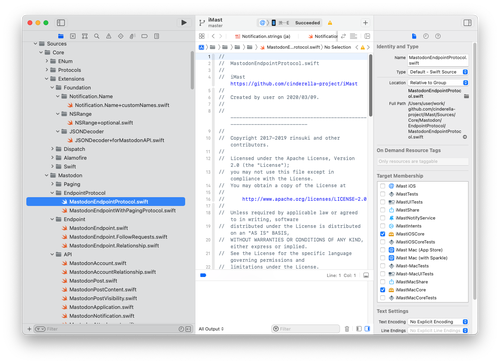Clear the console with the trash icon
Screen dimensions: 500x364
347,329
